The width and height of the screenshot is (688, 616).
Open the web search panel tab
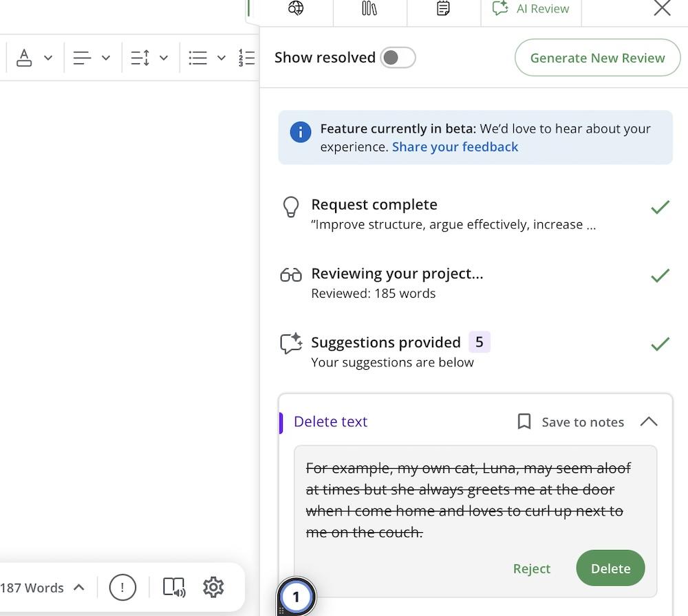pyautogui.click(x=296, y=8)
